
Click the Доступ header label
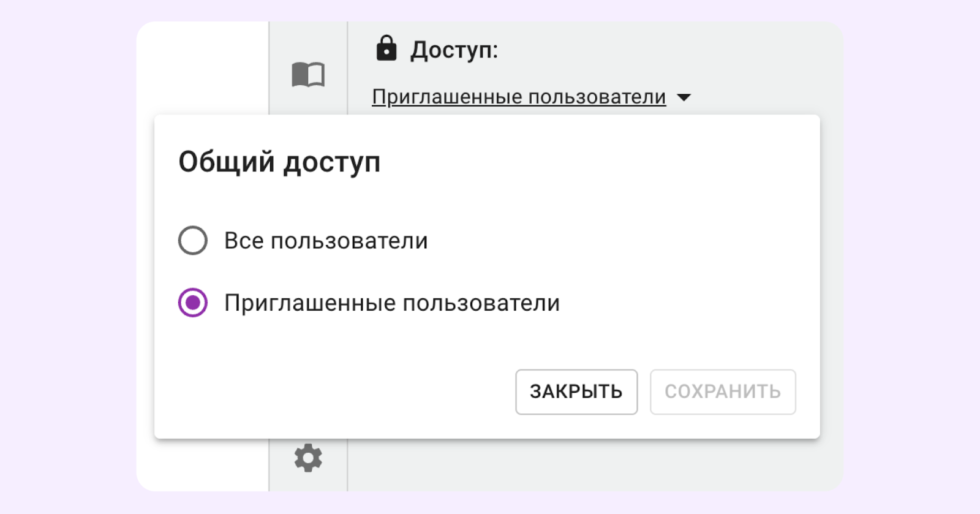453,49
